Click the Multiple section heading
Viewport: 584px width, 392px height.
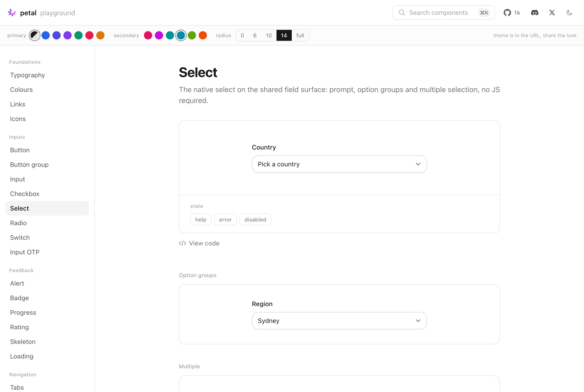[189, 366]
